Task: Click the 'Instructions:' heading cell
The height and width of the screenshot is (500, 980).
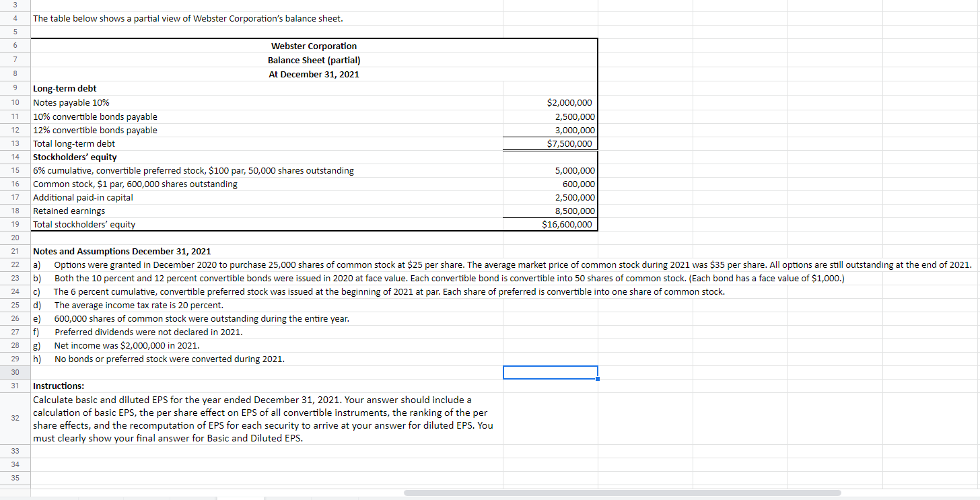Action: [59, 386]
